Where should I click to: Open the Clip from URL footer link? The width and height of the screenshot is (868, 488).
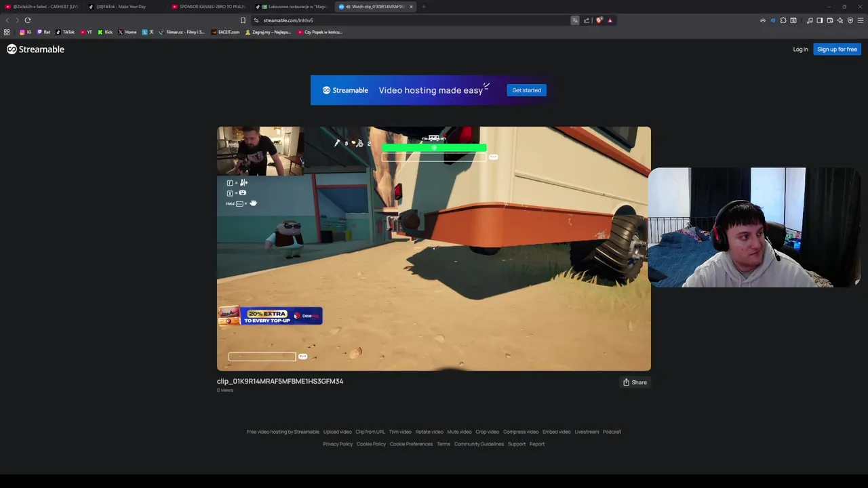(370, 432)
